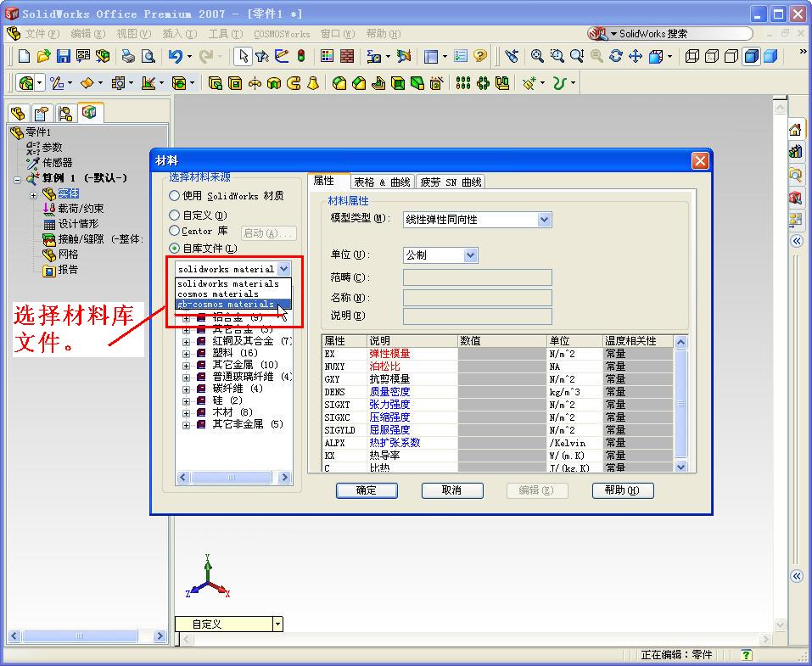The height and width of the screenshot is (666, 812).
Task: Click the Rotate View icon
Action: (616, 56)
